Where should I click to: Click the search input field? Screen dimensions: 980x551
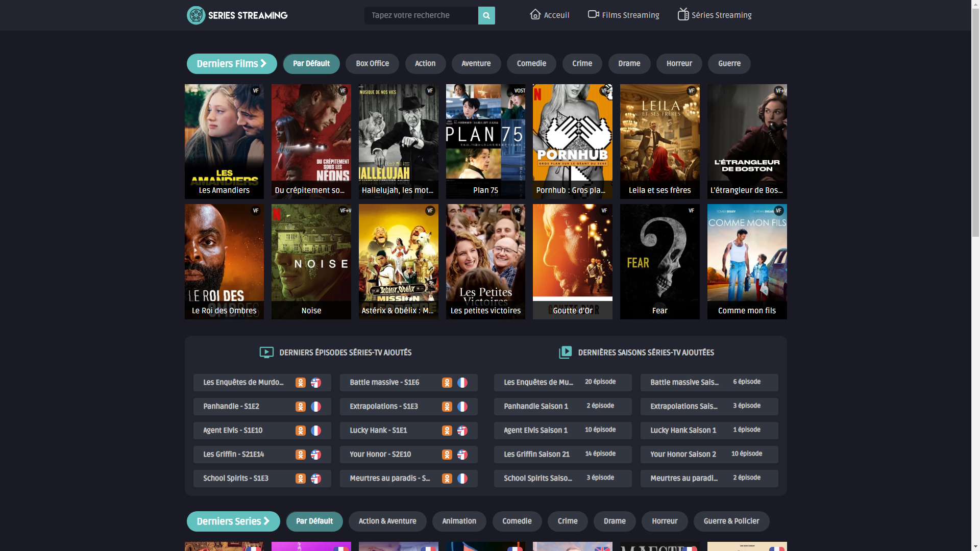(421, 15)
